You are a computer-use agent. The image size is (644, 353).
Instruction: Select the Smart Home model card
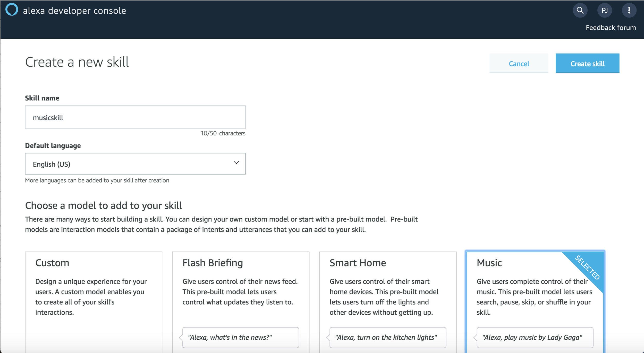(388, 296)
